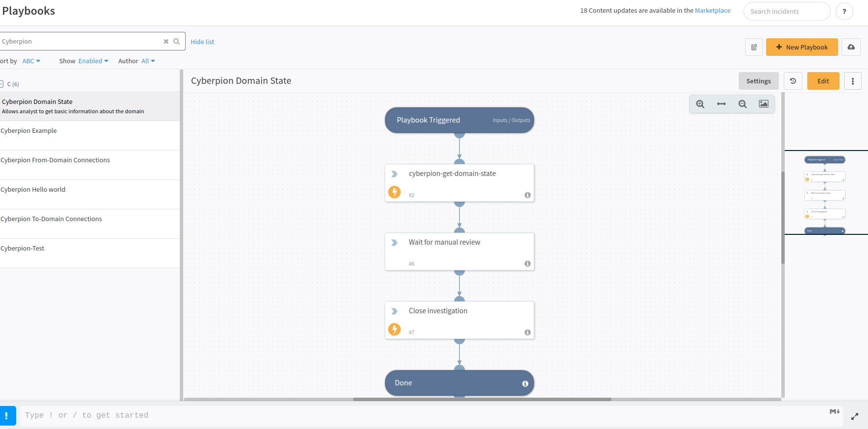Open the Show Enabled filter dropdown
Viewport: 868px width, 429px height.
(x=93, y=61)
